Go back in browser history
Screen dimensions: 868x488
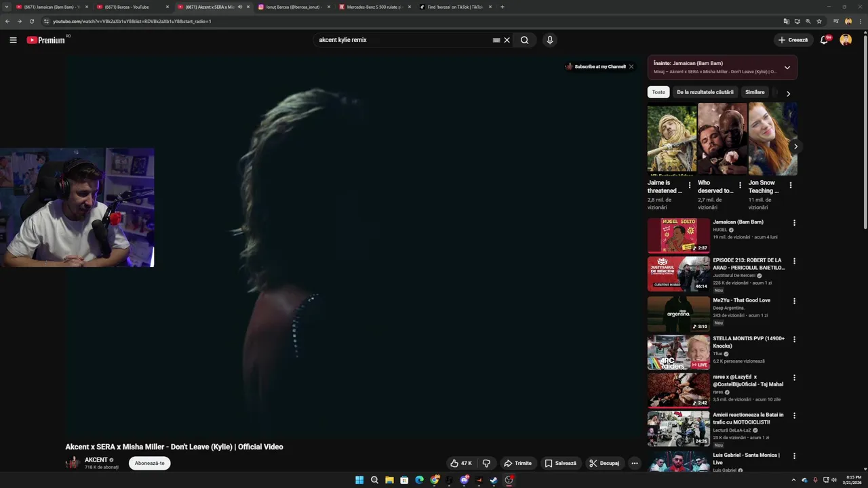(x=7, y=21)
